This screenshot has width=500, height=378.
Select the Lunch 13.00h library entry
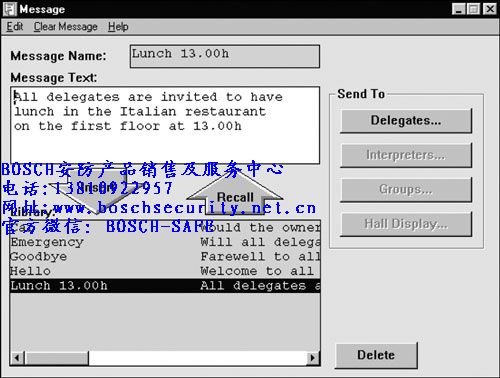[x=165, y=286]
